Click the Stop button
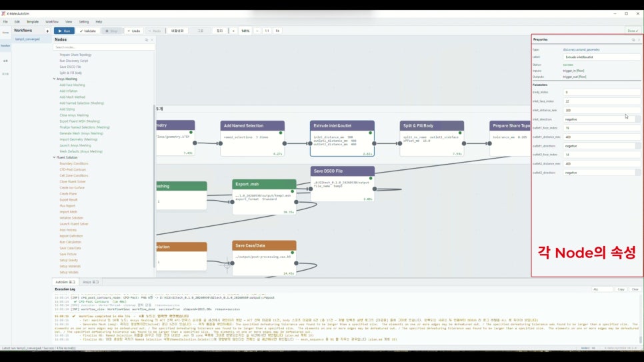The height and width of the screenshot is (362, 644). pyautogui.click(x=111, y=31)
